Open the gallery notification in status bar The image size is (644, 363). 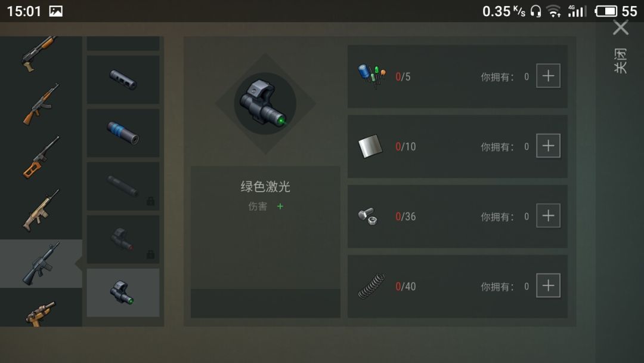click(x=56, y=11)
